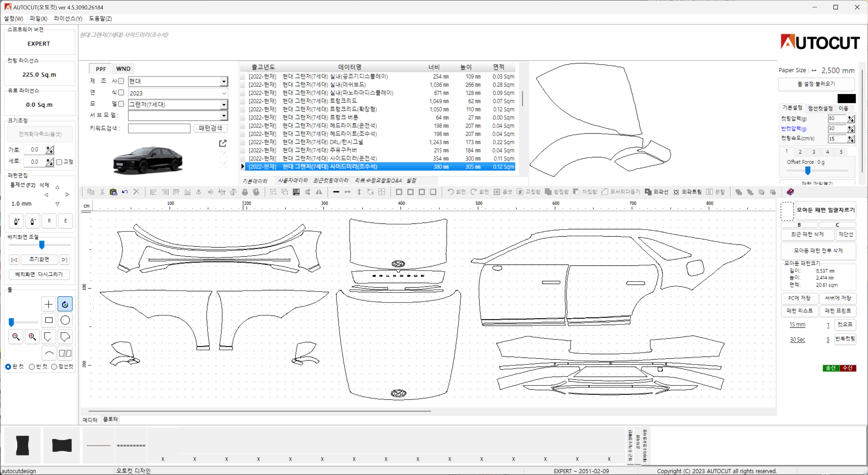Click the go-to-last layout arrow button

click(x=65, y=260)
